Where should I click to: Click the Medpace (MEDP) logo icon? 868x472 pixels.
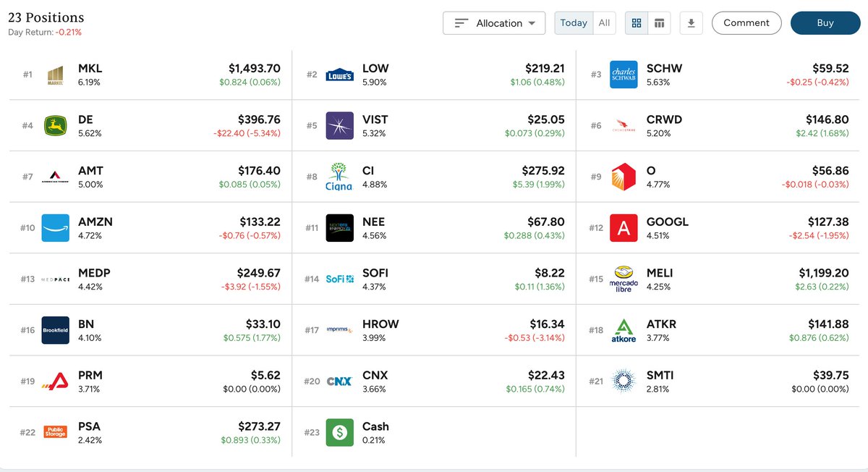pos(56,279)
